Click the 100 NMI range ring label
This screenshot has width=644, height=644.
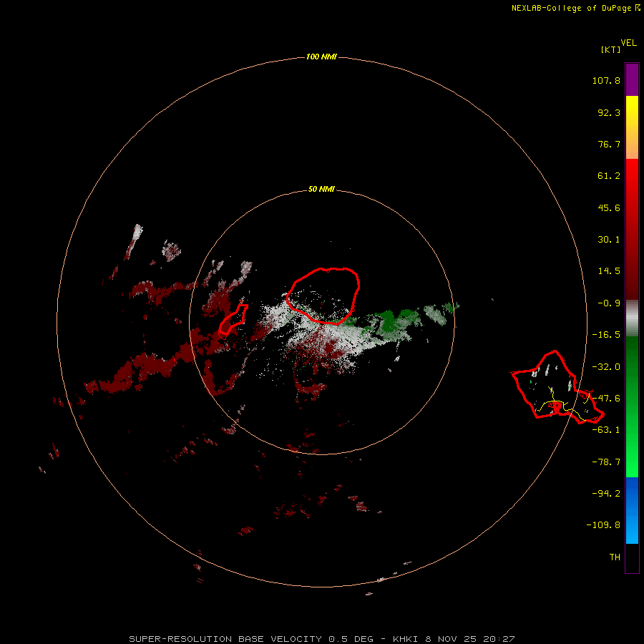coord(321,57)
